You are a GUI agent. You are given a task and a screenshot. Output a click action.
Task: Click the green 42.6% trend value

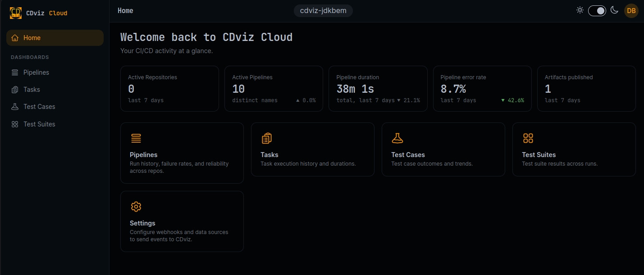[x=516, y=100]
